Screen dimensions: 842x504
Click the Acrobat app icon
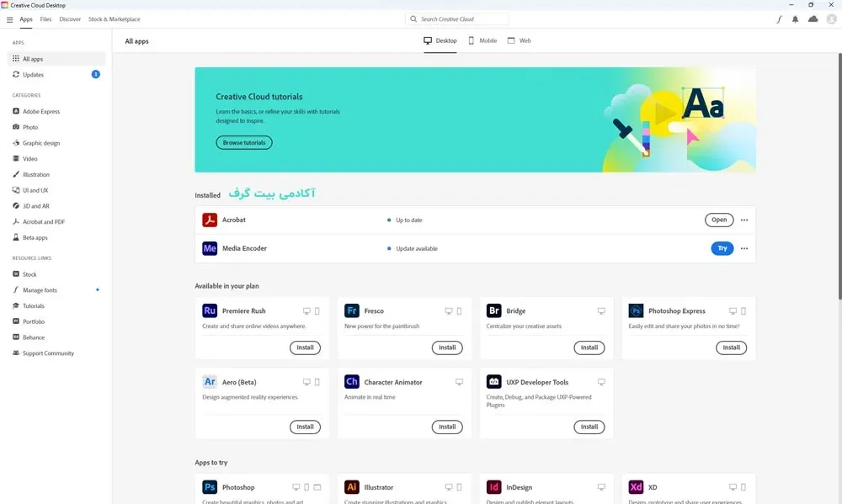point(210,220)
